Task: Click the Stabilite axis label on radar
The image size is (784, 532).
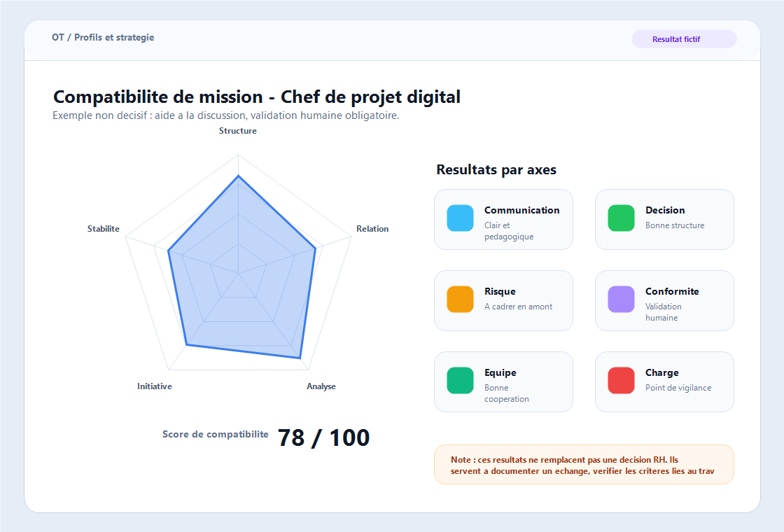Action: (104, 228)
